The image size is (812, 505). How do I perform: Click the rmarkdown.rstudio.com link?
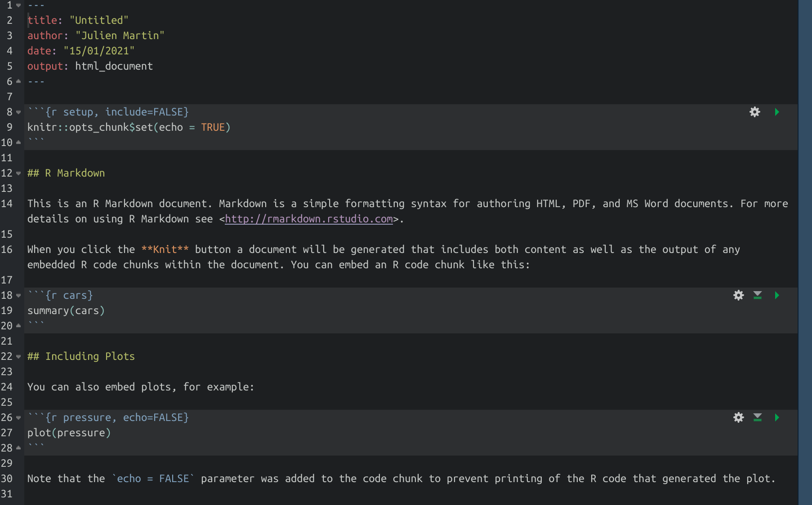pos(308,219)
